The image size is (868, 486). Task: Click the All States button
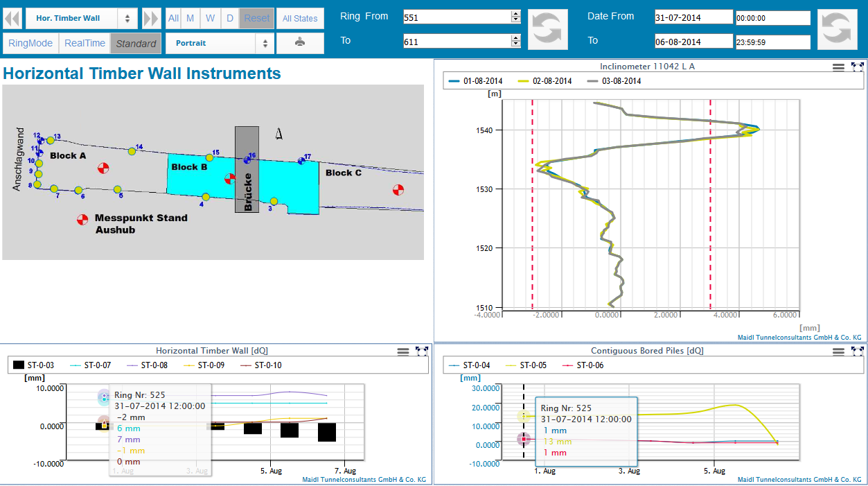pyautogui.click(x=300, y=19)
